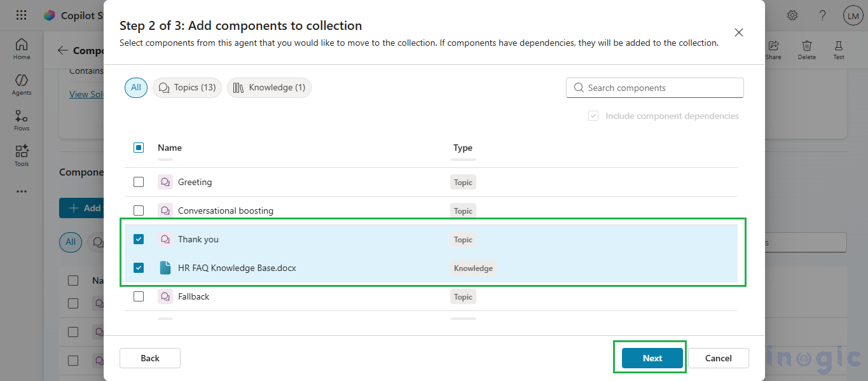
Task: Go back using the Back button
Action: (149, 358)
